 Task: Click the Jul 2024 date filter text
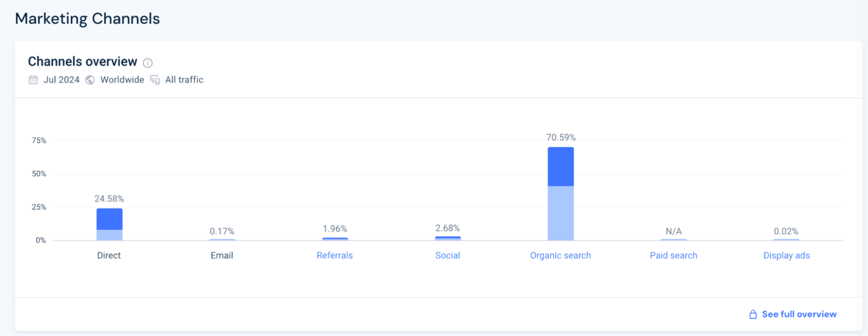point(61,80)
